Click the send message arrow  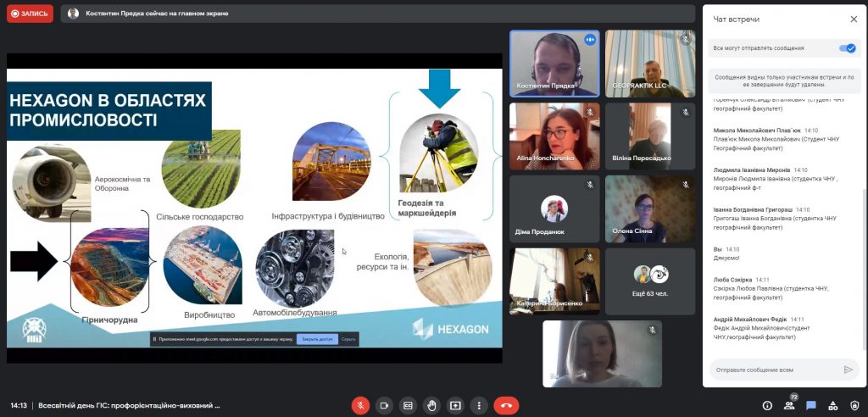848,370
